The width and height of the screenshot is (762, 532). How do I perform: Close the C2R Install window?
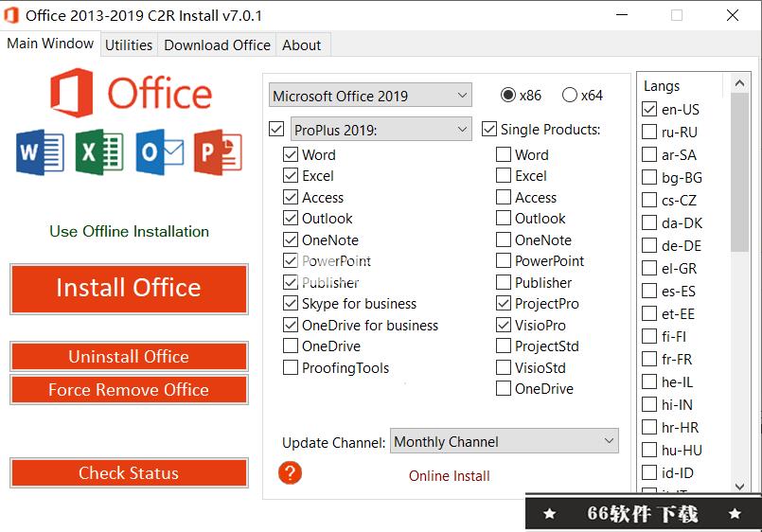tap(733, 15)
